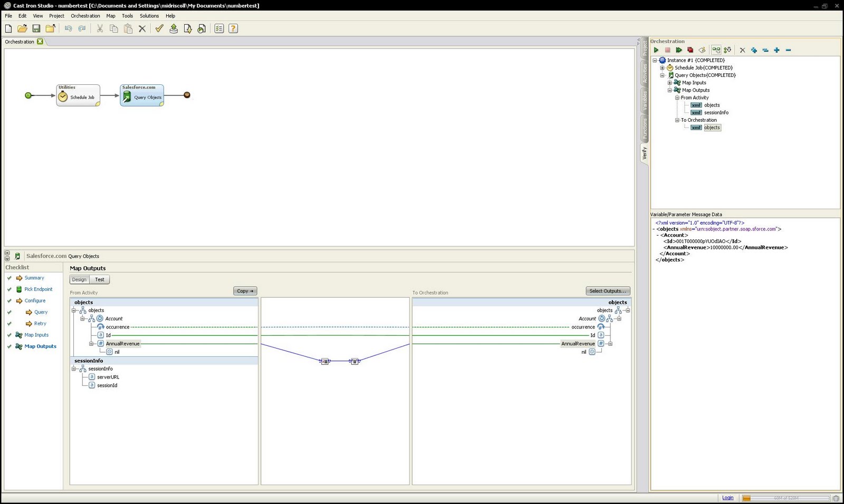This screenshot has width=844, height=504.
Task: Expand the Schedule Job{COMPLETED} node
Action: pos(662,67)
